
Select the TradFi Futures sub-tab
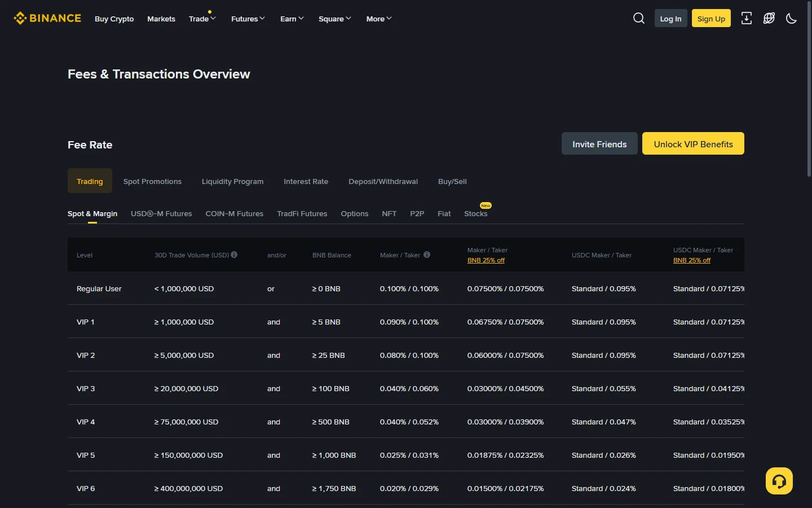[x=302, y=213]
